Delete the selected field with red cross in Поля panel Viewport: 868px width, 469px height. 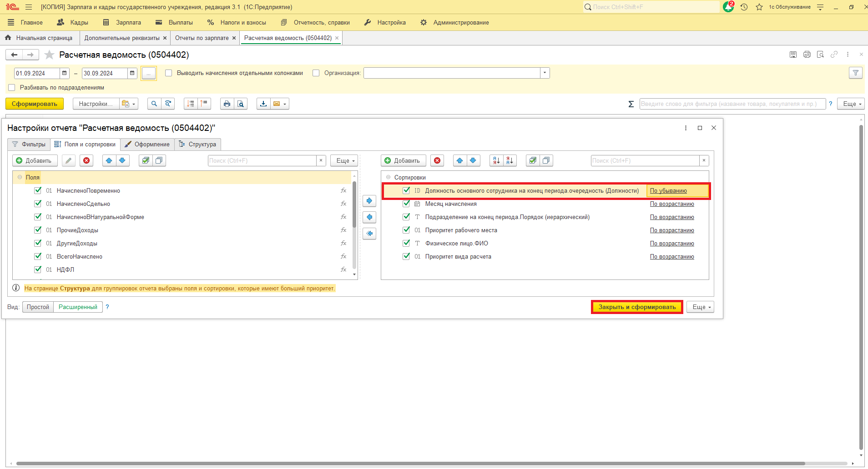86,160
